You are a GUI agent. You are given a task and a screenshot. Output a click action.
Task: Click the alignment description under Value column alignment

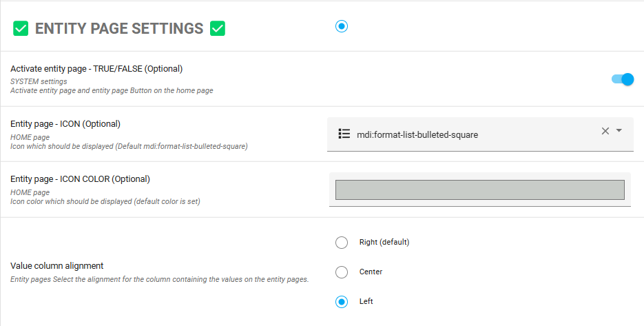coord(159,279)
